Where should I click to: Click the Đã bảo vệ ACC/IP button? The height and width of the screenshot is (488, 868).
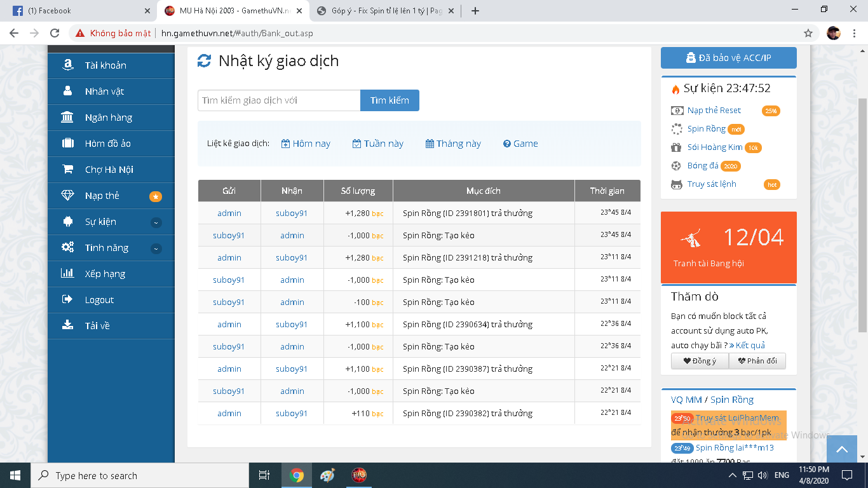click(x=728, y=58)
